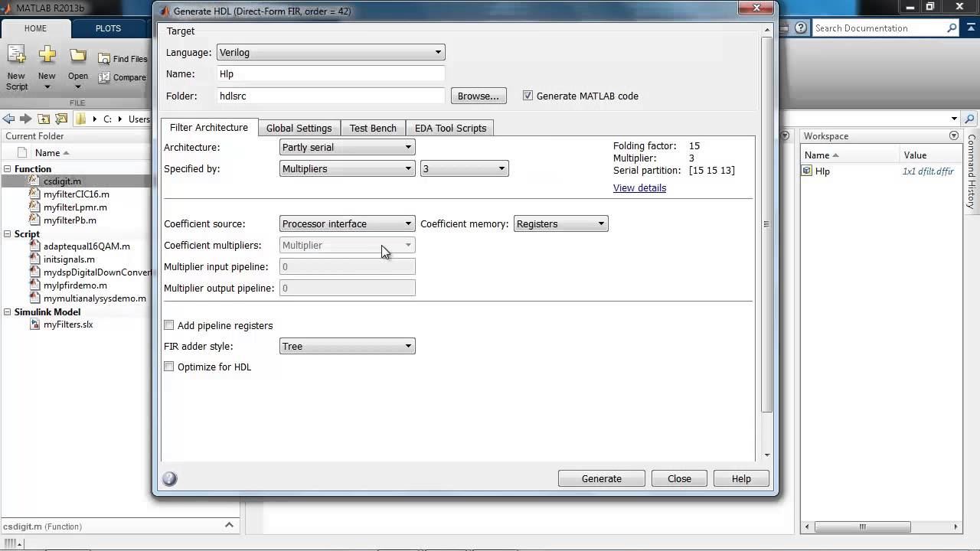The image size is (980, 551).
Task: Open the Test Bench tab
Action: pyautogui.click(x=373, y=128)
